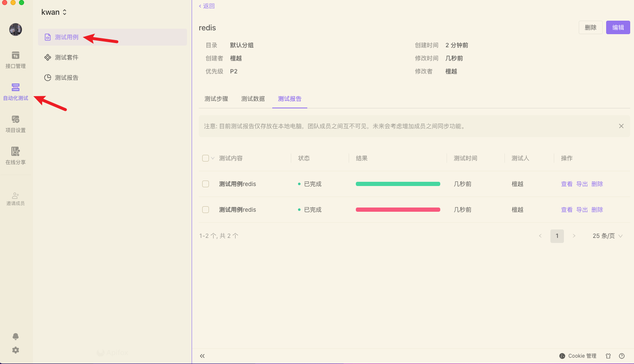
Task: Go to next page arrow
Action: click(x=574, y=236)
